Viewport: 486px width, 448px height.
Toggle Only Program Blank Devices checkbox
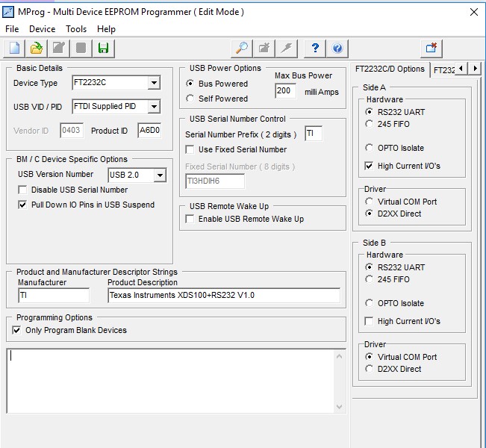point(69,330)
